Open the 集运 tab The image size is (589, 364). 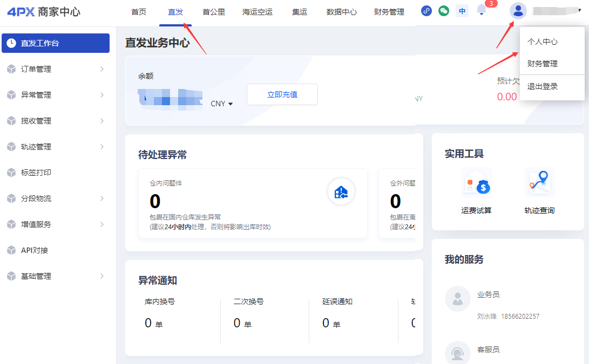coord(300,12)
